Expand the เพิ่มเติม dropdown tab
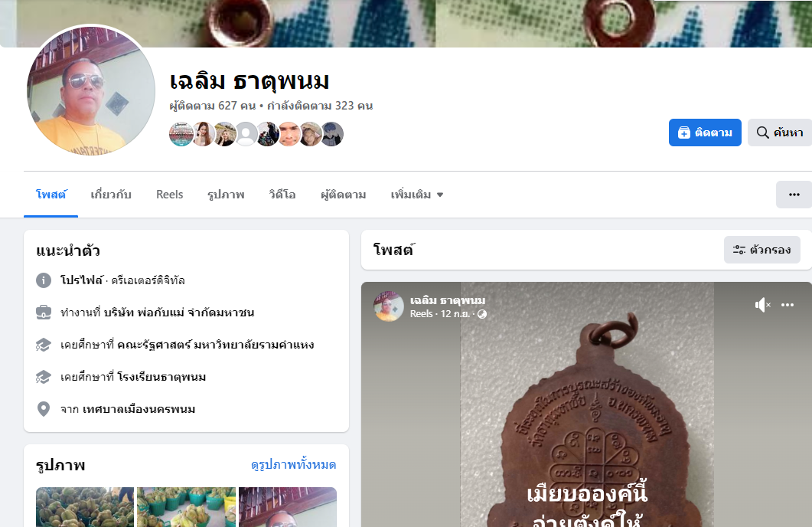 [x=417, y=195]
